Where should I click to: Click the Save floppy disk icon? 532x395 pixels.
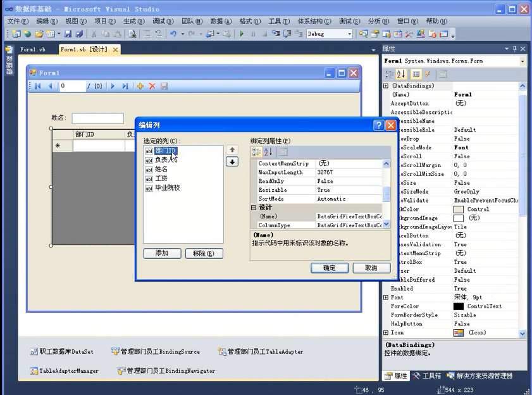pyautogui.click(x=68, y=34)
